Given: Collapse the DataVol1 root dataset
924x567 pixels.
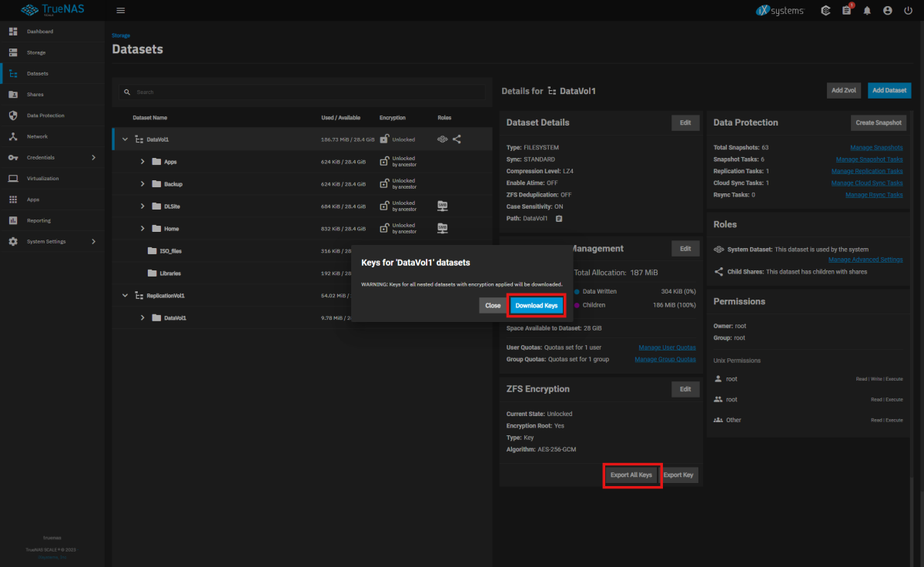Looking at the screenshot, I should (x=126, y=139).
